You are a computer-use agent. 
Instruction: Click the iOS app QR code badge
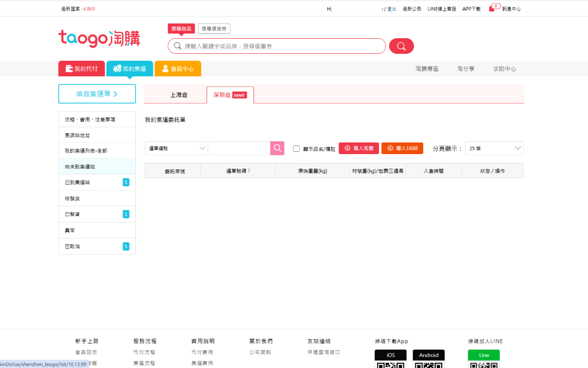390,359
